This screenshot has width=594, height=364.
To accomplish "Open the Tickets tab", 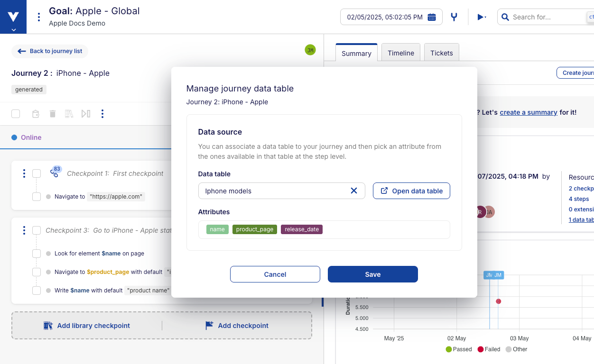I will (x=441, y=53).
